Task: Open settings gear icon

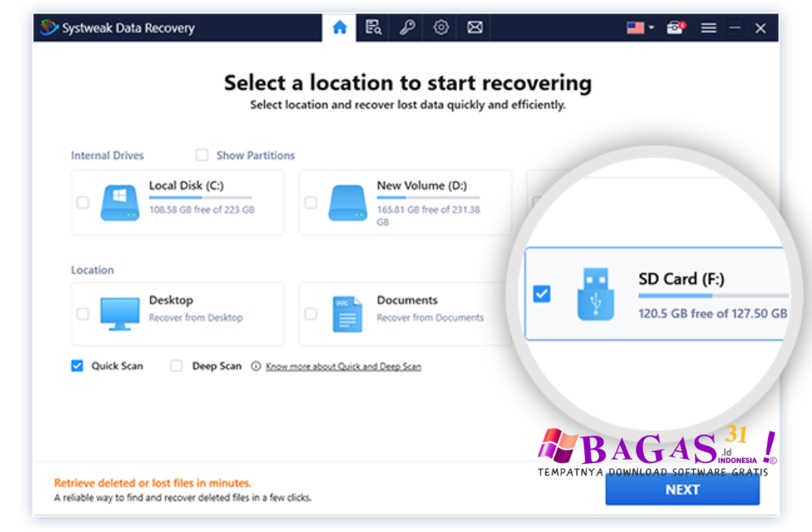Action: (441, 28)
